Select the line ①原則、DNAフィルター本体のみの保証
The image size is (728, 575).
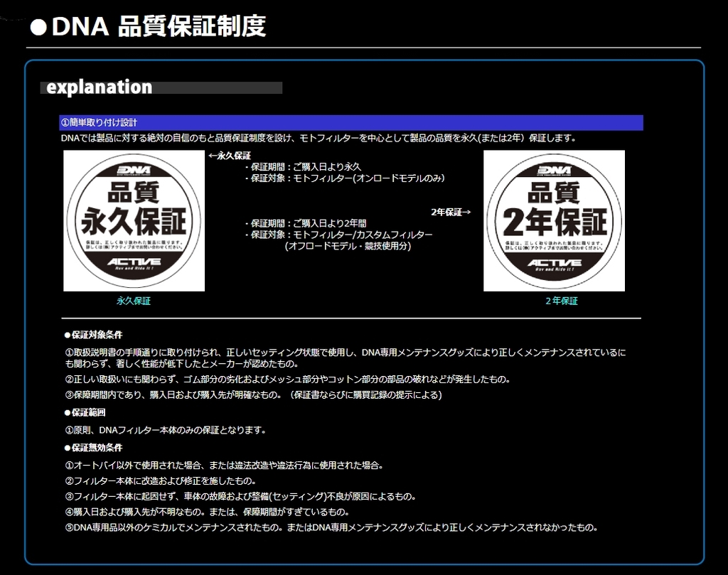(166, 430)
